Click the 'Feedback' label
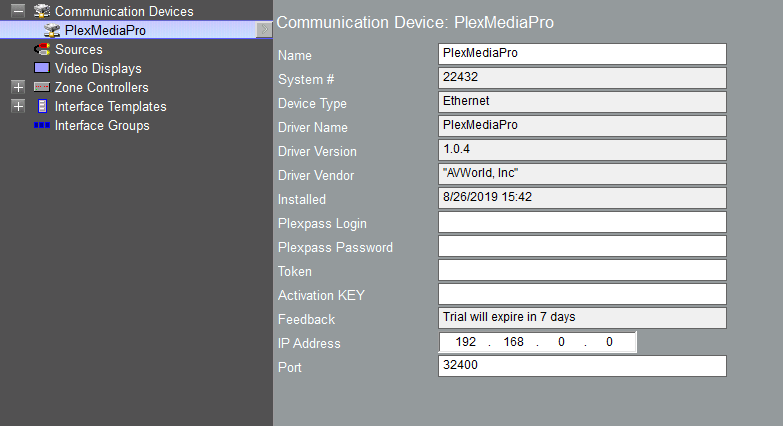This screenshot has width=783, height=426. pos(306,319)
